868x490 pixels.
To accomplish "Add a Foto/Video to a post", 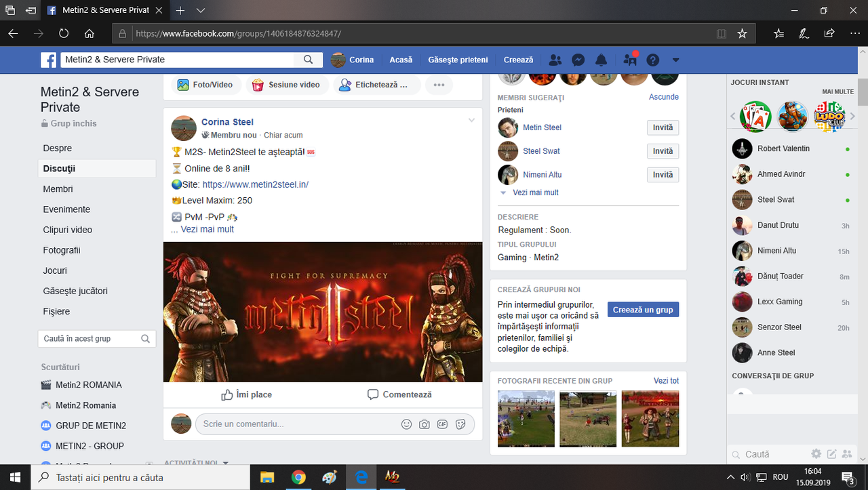I will click(205, 85).
